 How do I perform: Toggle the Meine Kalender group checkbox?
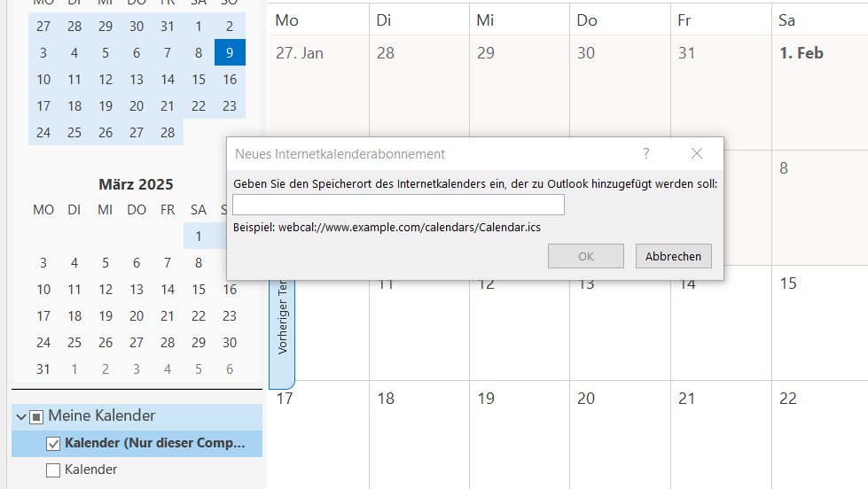pos(36,416)
